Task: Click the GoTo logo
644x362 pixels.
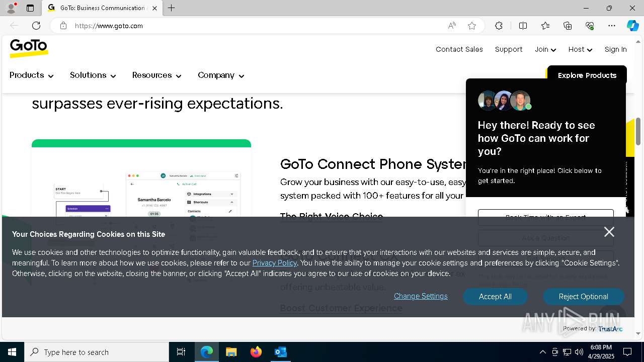Action: coord(29,48)
